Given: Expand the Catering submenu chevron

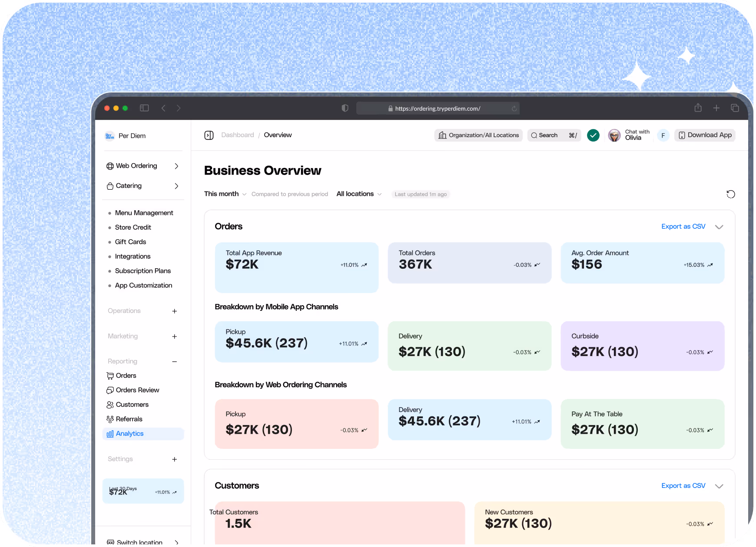Looking at the screenshot, I should point(176,186).
